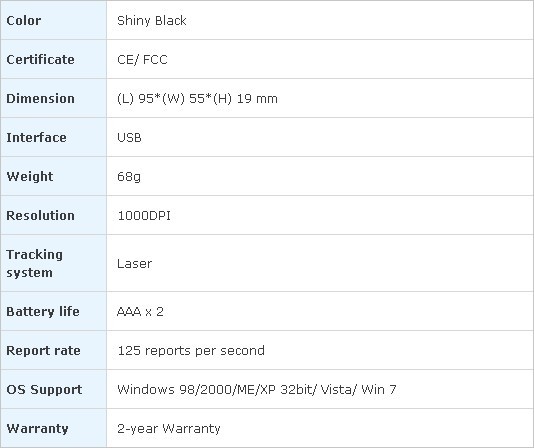Screen dimensions: 534x448
Task: Select the CE/ FCC value
Action: tap(142, 60)
